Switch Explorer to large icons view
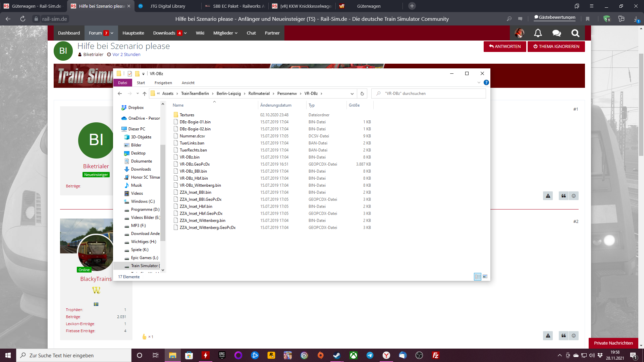644x362 pixels. pos(485,277)
